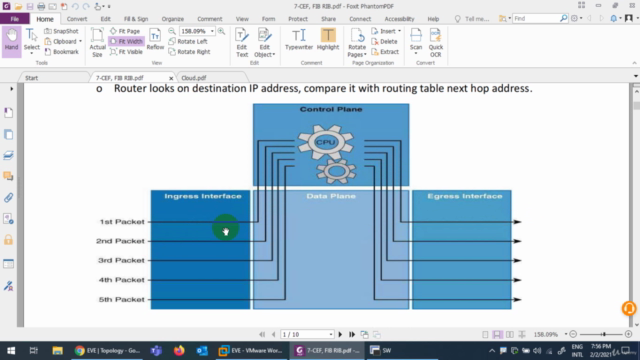The height and width of the screenshot is (360, 640).
Task: Switch to the Organize ribbon tab
Action: [x=173, y=19]
